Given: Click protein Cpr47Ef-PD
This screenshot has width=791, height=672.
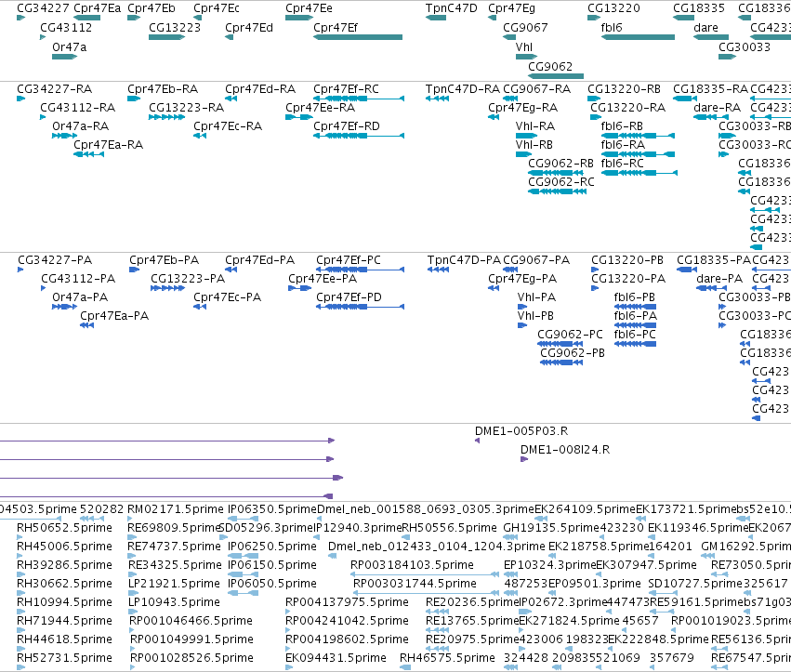Looking at the screenshot, I should click(x=361, y=307).
